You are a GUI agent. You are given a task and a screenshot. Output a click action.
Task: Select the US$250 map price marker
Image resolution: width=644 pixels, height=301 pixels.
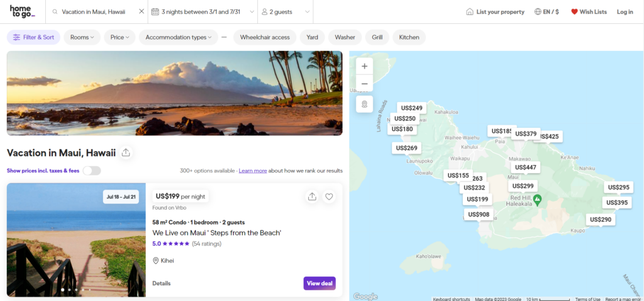click(x=405, y=118)
